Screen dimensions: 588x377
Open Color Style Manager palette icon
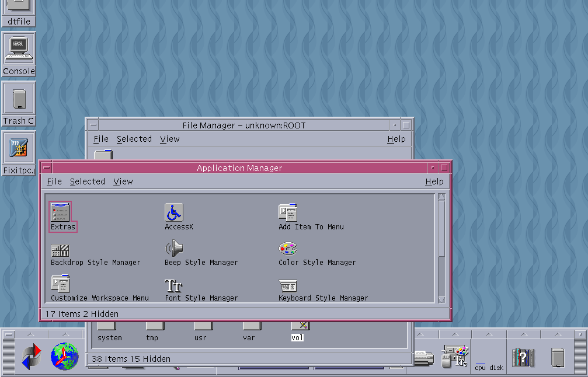(x=288, y=249)
